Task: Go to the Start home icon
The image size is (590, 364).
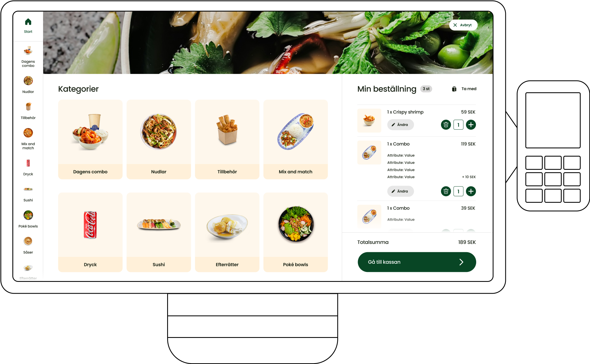Action: (28, 26)
